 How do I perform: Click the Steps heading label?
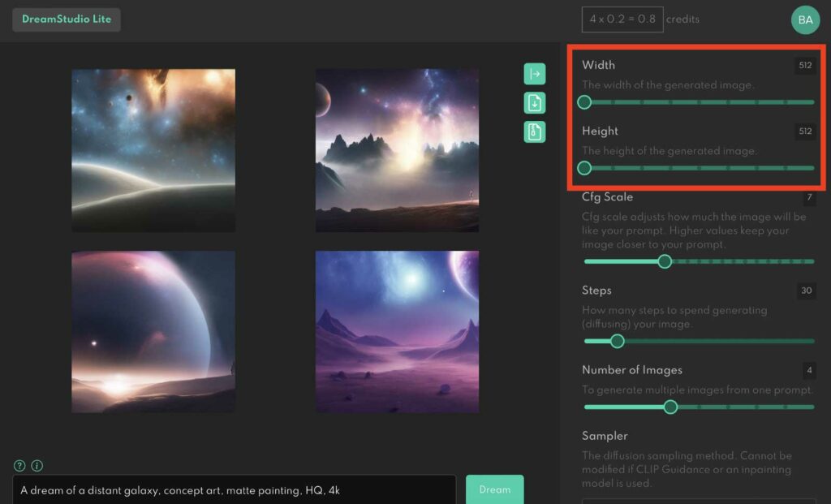(596, 291)
